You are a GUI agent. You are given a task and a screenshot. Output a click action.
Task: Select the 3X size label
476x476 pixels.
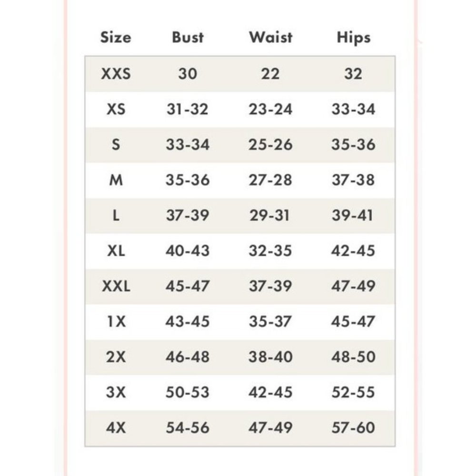tap(116, 392)
